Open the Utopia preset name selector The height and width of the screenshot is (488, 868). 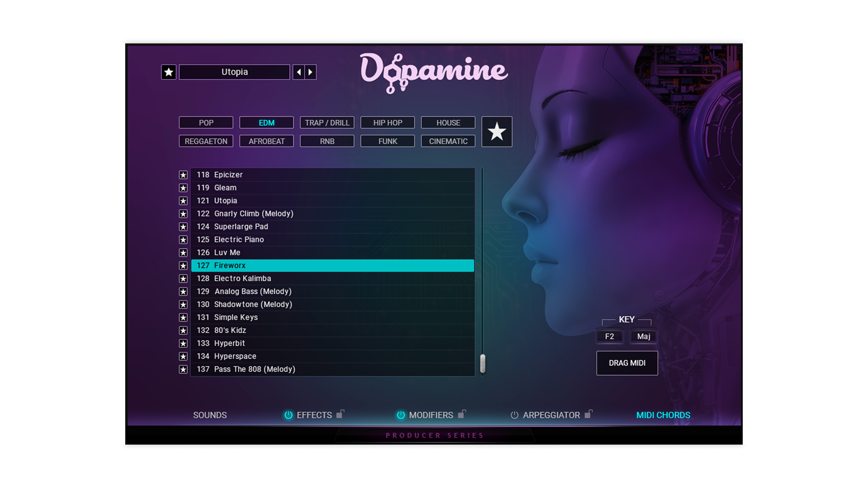coord(235,72)
